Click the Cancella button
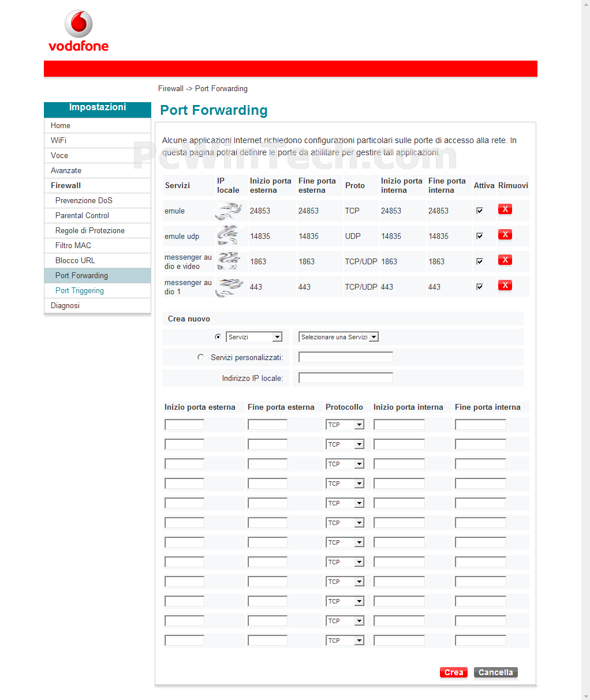The width and height of the screenshot is (590, 700). point(496,672)
